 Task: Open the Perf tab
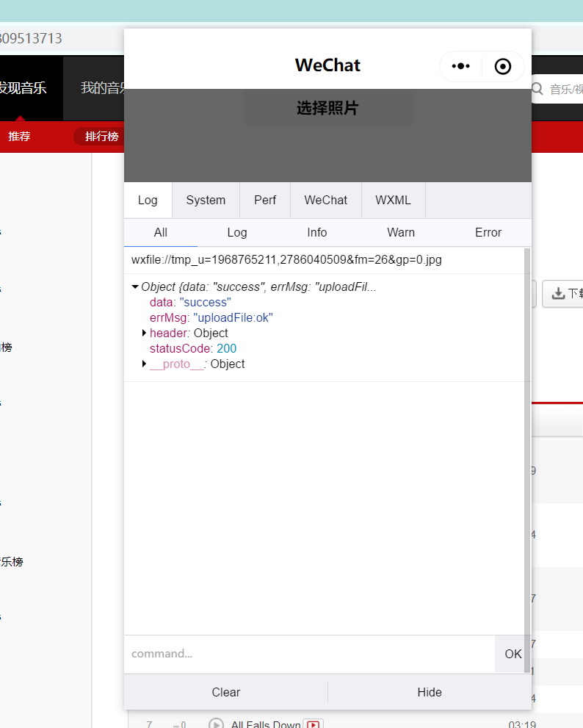click(x=265, y=200)
